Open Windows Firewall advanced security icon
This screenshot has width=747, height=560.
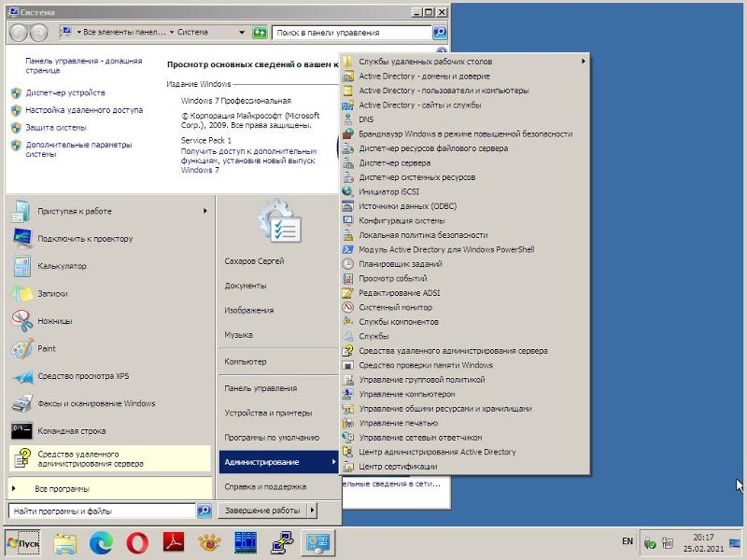click(348, 133)
